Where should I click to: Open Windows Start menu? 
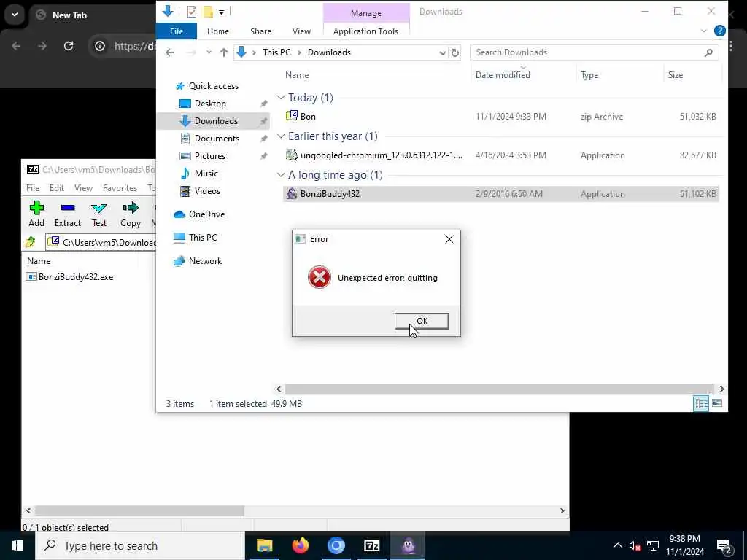18,545
